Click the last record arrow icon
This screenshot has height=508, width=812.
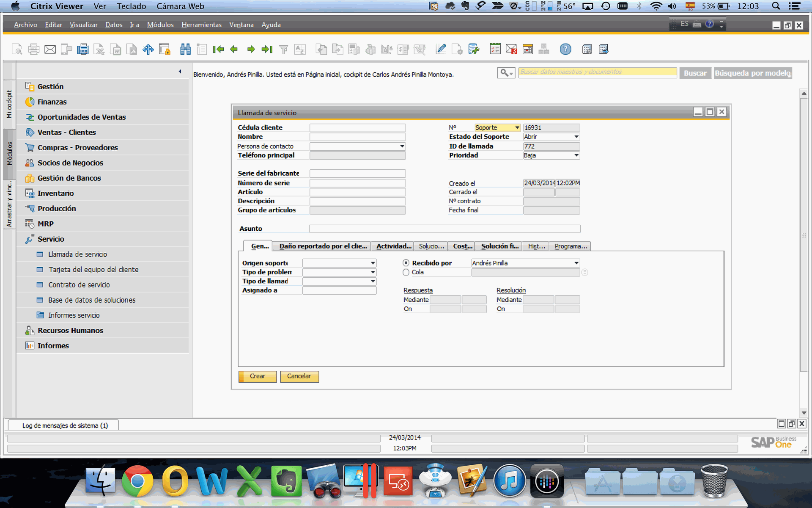267,50
